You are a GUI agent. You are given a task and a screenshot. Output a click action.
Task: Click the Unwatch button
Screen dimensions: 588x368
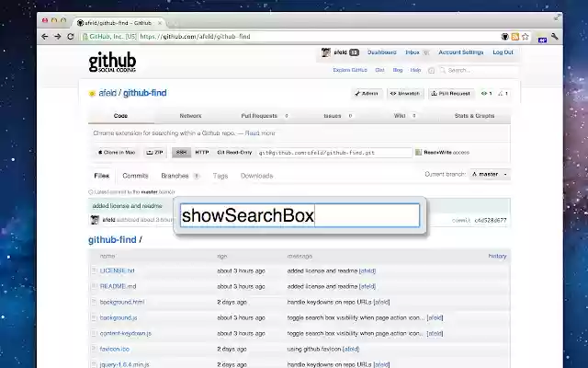click(405, 94)
